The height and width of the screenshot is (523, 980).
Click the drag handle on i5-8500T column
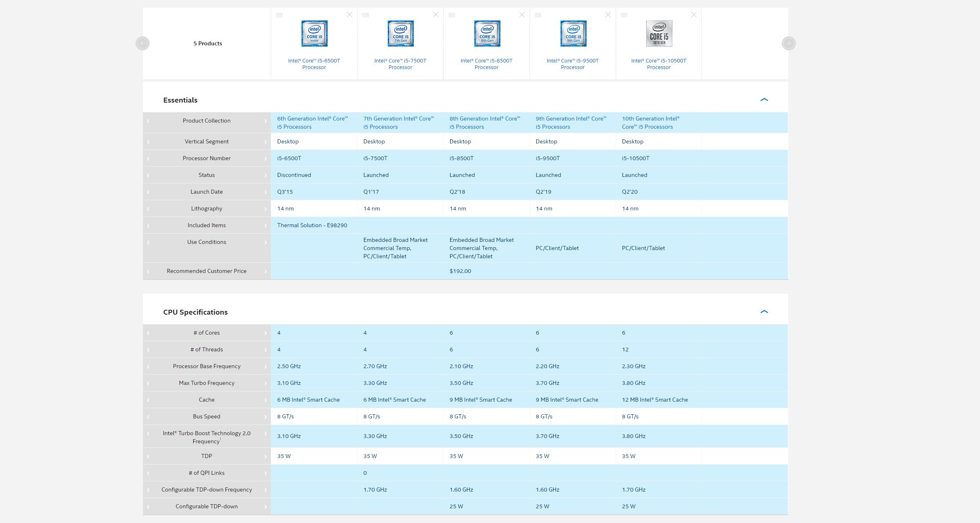452,15
